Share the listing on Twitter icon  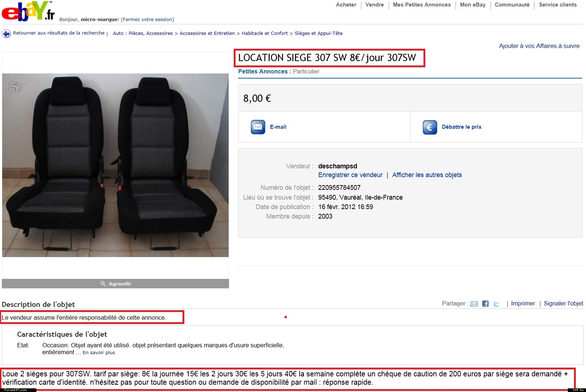coord(496,304)
